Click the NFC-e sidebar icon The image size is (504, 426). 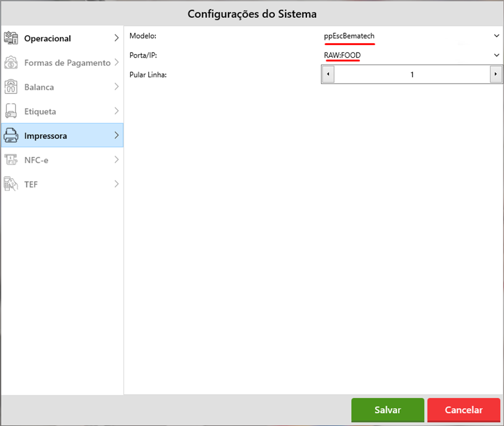click(11, 160)
